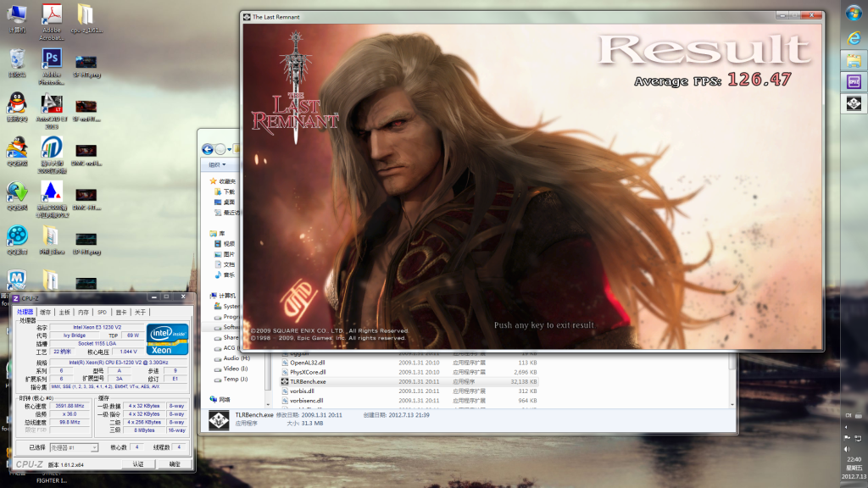Image resolution: width=868 pixels, height=488 pixels.
Task: Open the 主板 tab in CPU-Z
Action: (x=64, y=312)
